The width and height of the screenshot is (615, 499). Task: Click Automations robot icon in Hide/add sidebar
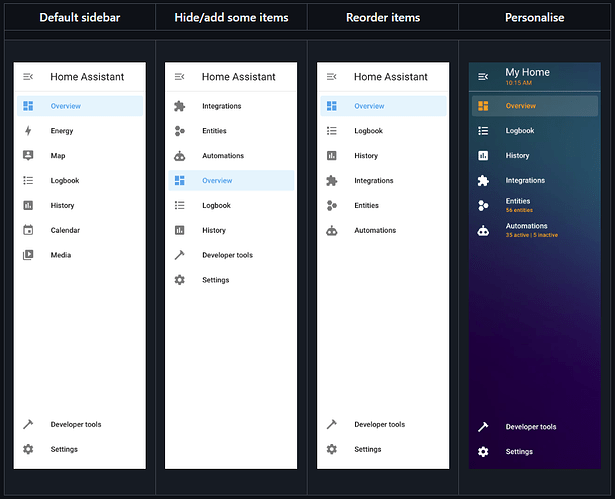180,156
